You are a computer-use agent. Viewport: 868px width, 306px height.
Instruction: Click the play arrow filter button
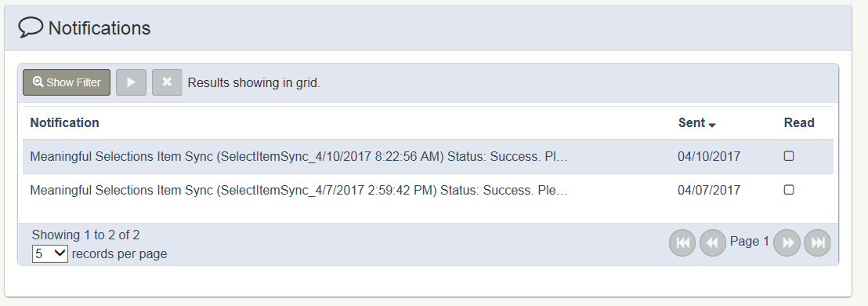click(131, 82)
